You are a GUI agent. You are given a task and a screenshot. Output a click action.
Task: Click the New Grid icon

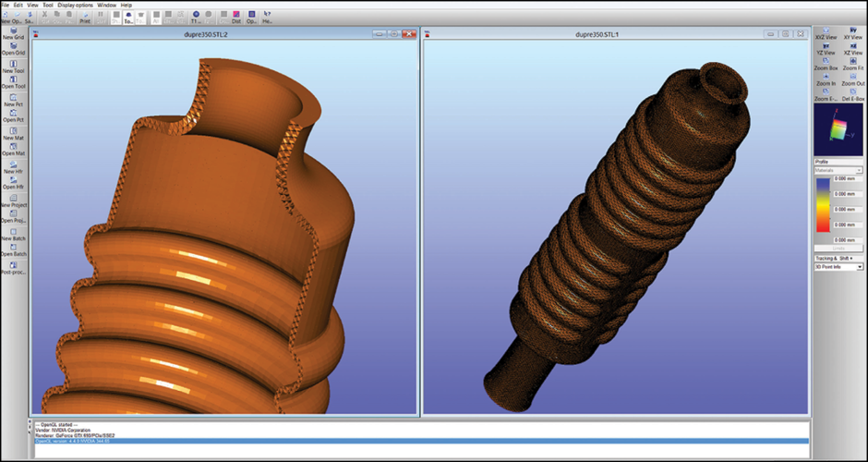13,32
